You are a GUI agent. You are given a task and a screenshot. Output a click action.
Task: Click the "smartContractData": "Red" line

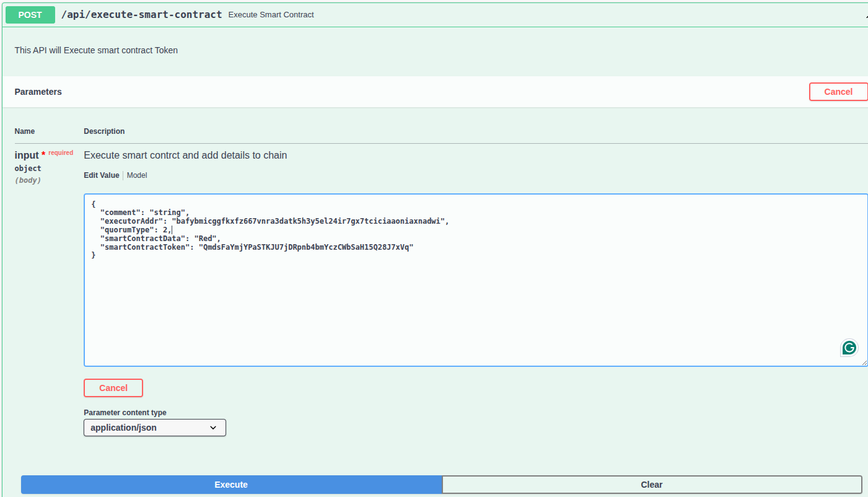160,239
